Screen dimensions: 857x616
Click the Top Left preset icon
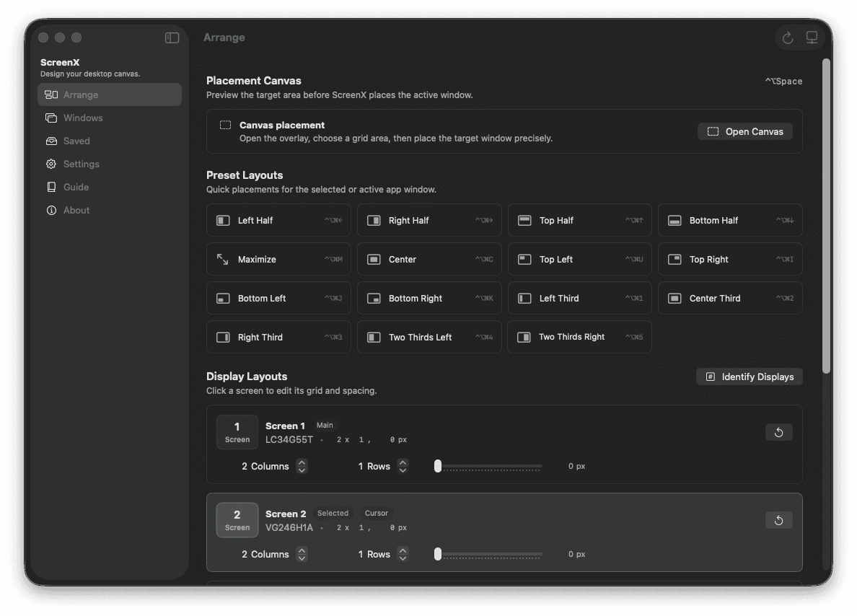[x=524, y=259]
